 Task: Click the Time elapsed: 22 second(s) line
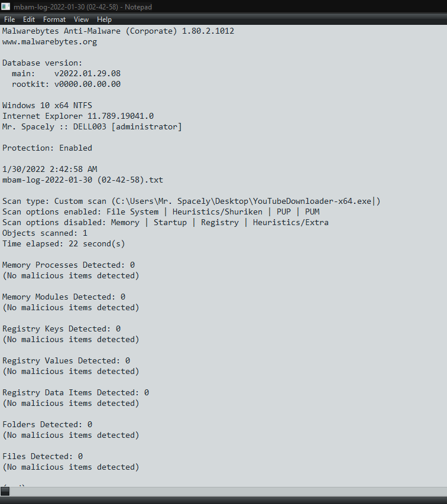click(x=64, y=243)
